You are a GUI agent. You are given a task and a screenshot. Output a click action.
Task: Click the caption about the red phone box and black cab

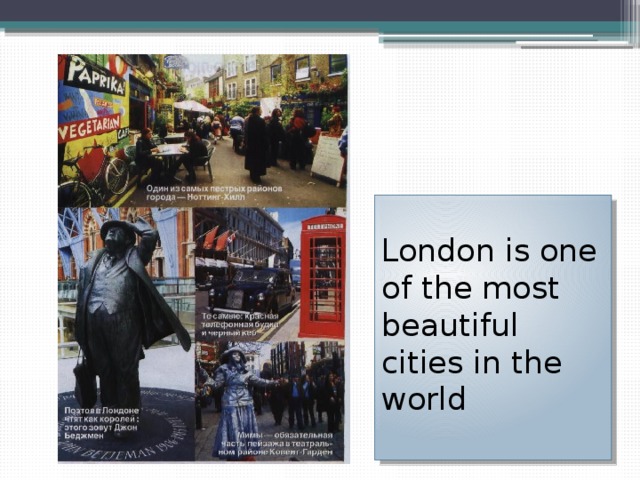(x=240, y=324)
